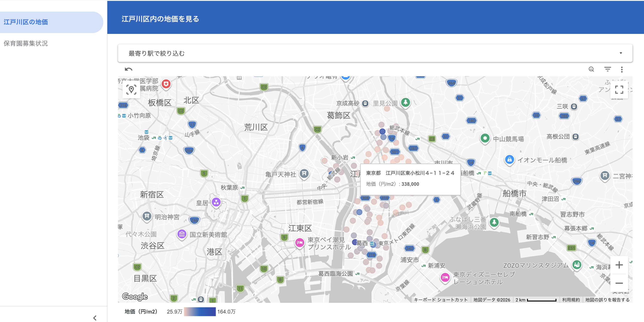Click the 三咲 station icon
Screen dimensions: 644x322
pyautogui.click(x=574, y=106)
